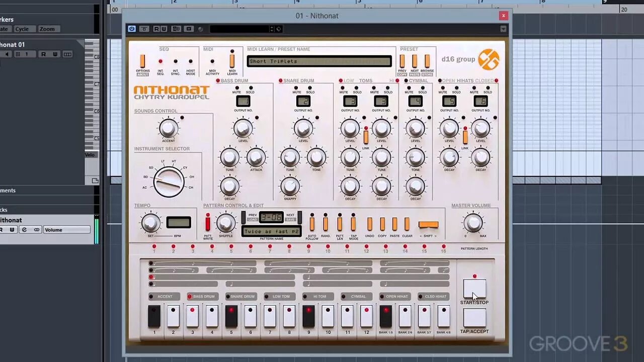This screenshot has height=362, width=644.
Task: Click the preset BROWSE switch
Action: point(427,61)
